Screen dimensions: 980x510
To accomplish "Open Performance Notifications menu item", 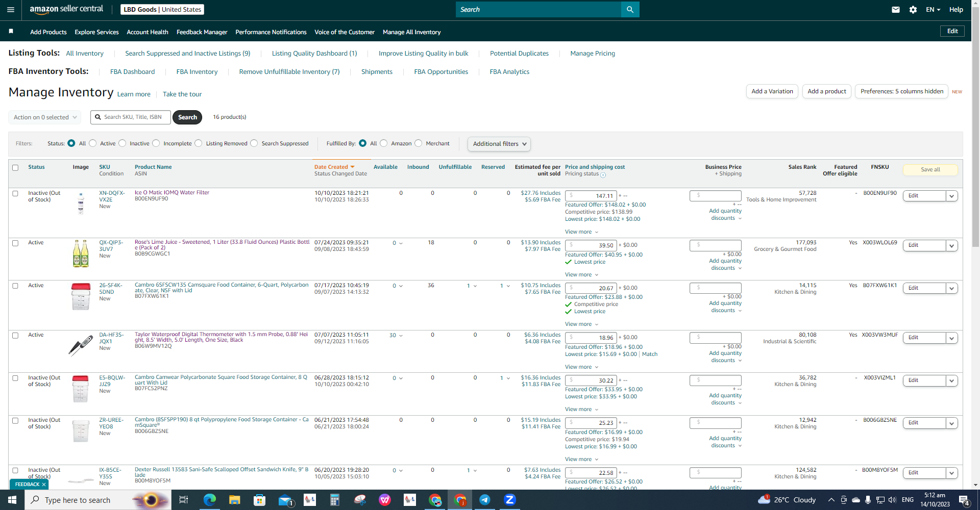I will 271,32.
